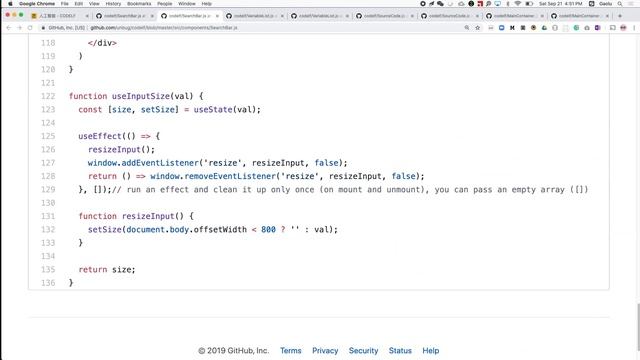Open the Chrome File menu
The height and width of the screenshot is (360, 640).
click(64, 4)
